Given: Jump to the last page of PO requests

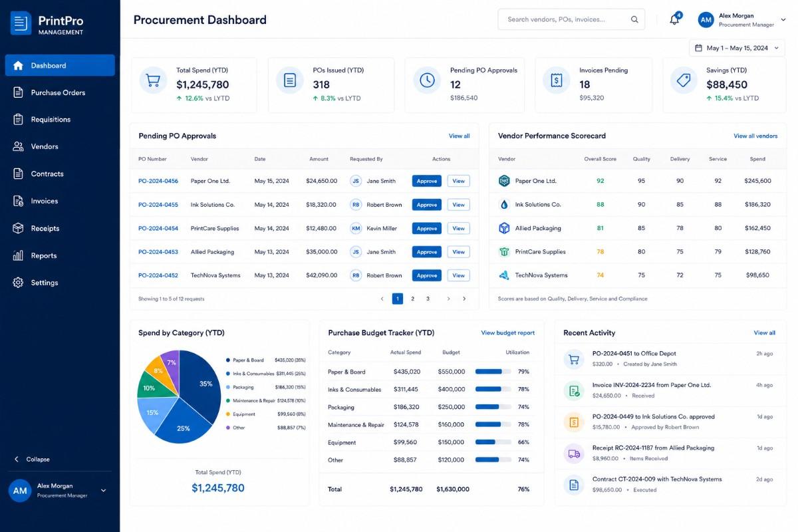Looking at the screenshot, I should pos(464,299).
